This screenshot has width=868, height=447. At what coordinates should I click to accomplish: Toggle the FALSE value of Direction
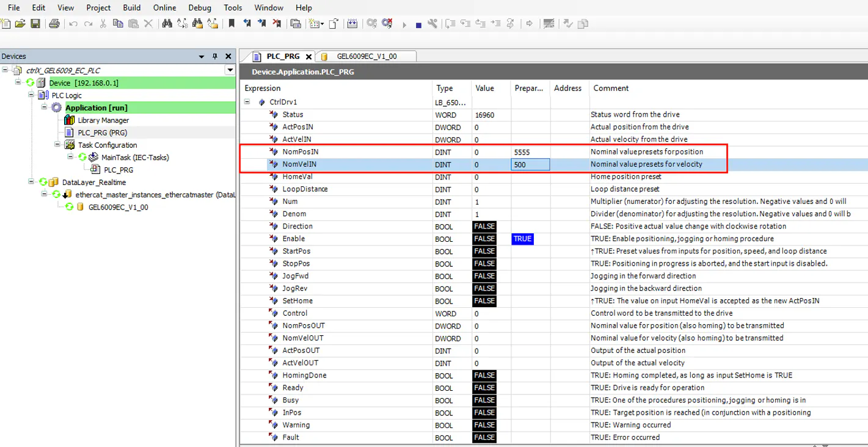tap(484, 227)
